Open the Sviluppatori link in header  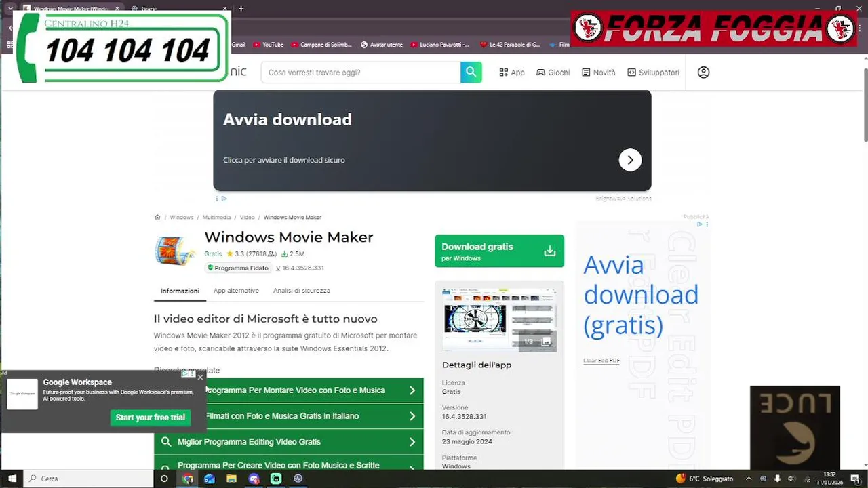(653, 73)
